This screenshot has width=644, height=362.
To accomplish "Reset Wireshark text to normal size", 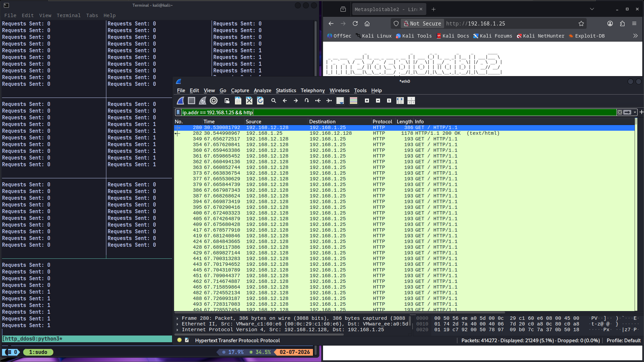I will click(x=389, y=101).
